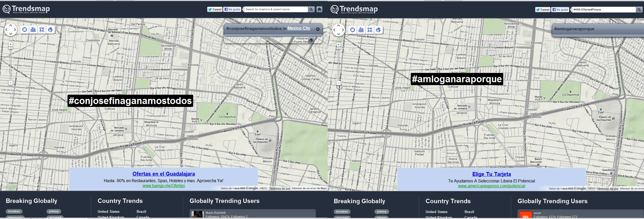Click the search magnifier button in left window

point(311,9)
